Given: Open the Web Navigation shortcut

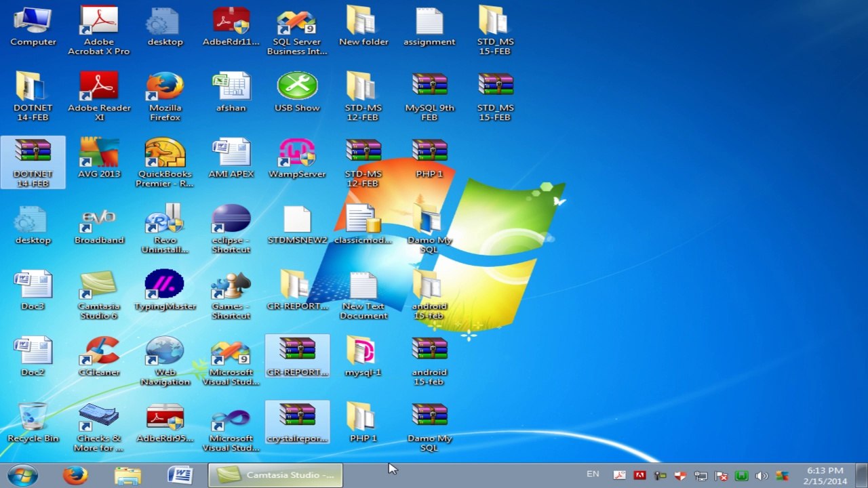Looking at the screenshot, I should pos(165,361).
